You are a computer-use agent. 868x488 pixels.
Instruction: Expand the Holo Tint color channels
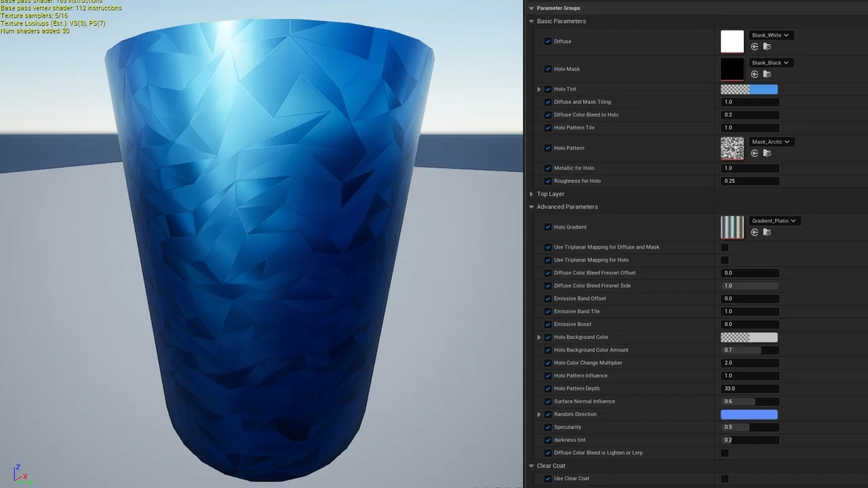(x=539, y=89)
